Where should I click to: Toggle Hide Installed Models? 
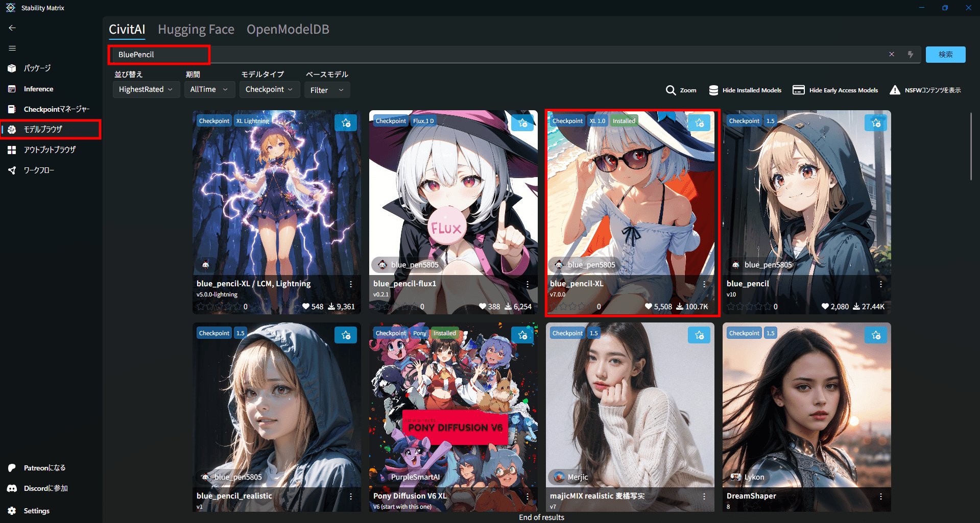coord(745,90)
